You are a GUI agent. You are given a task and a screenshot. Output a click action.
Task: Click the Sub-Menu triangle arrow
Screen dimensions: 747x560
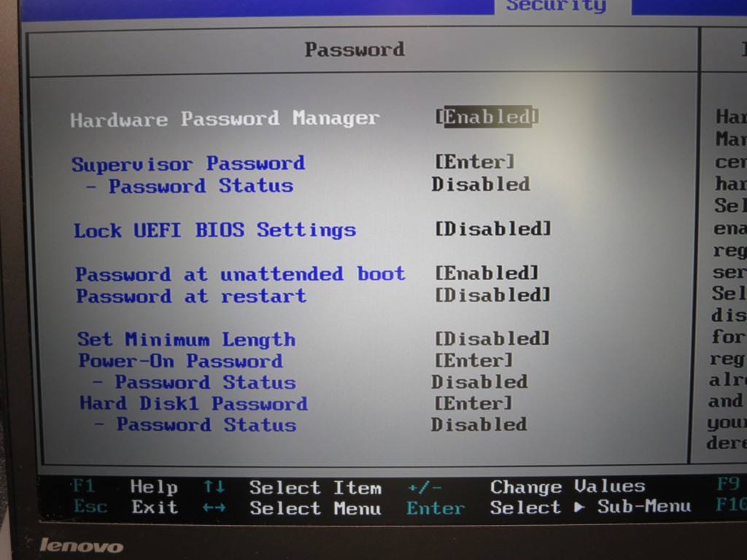(578, 507)
